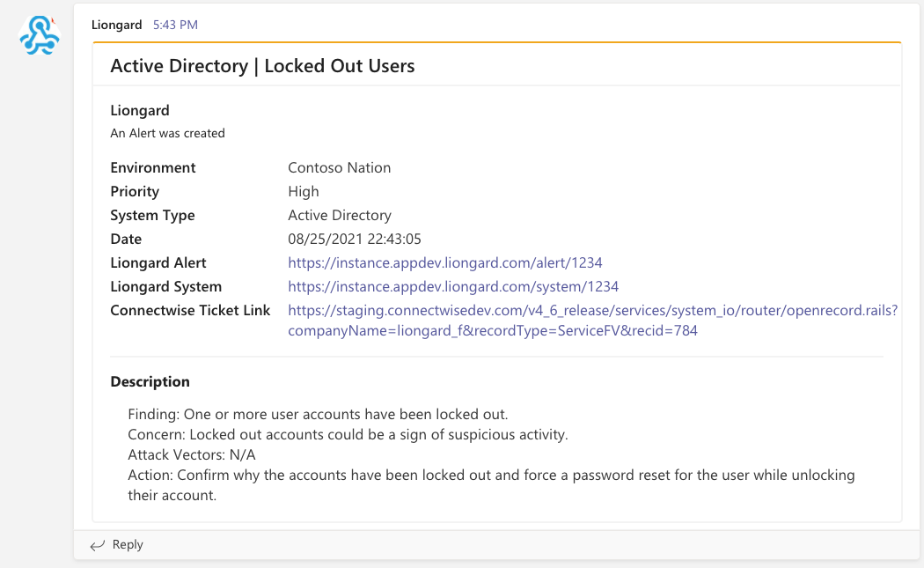Screen dimensions: 924x568
Task: Click the Liongard webhook avatar icon
Action: 40,35
